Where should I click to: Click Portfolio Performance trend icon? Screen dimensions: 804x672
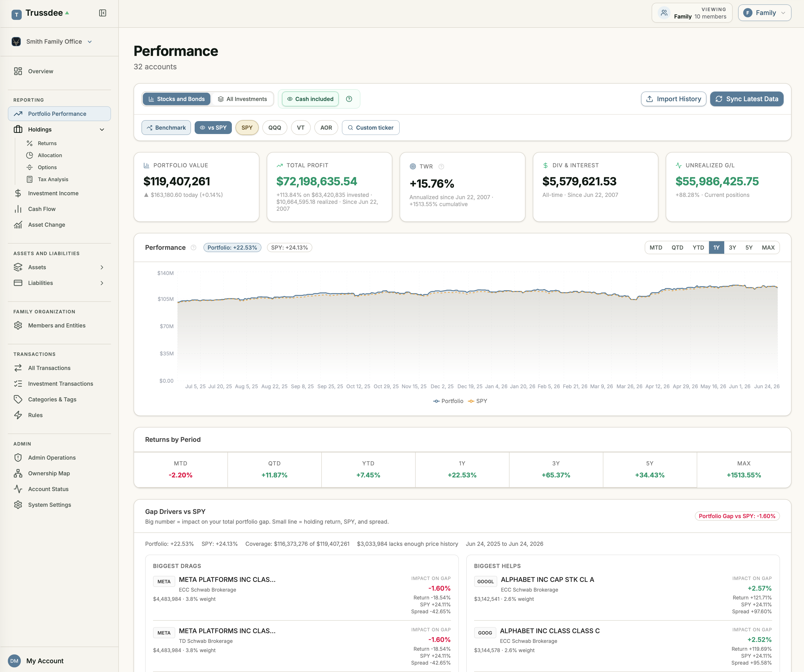coord(18,114)
